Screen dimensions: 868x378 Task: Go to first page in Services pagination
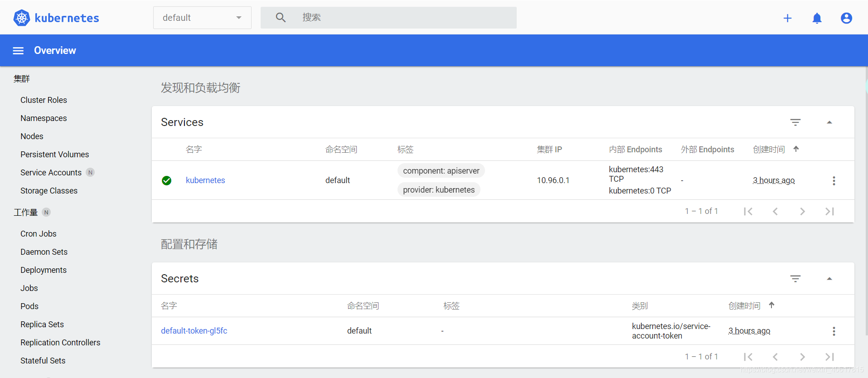[748, 211]
